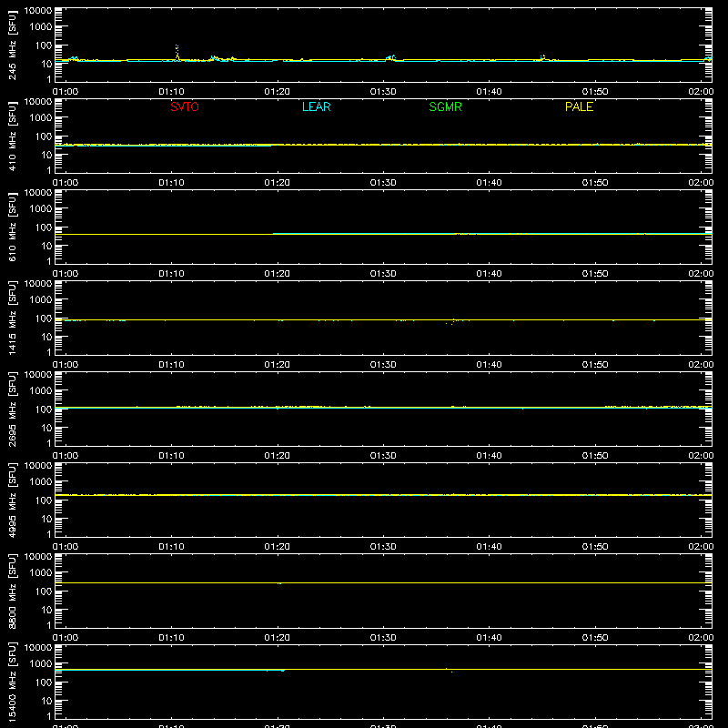Select the 8800 MHz [SFU] axis title
Screen dimensions: 728x728
(13, 591)
